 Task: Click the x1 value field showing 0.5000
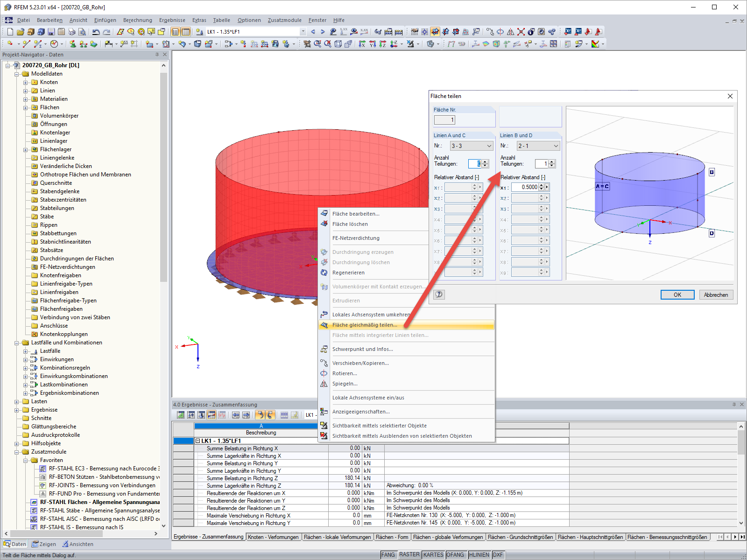pyautogui.click(x=525, y=187)
